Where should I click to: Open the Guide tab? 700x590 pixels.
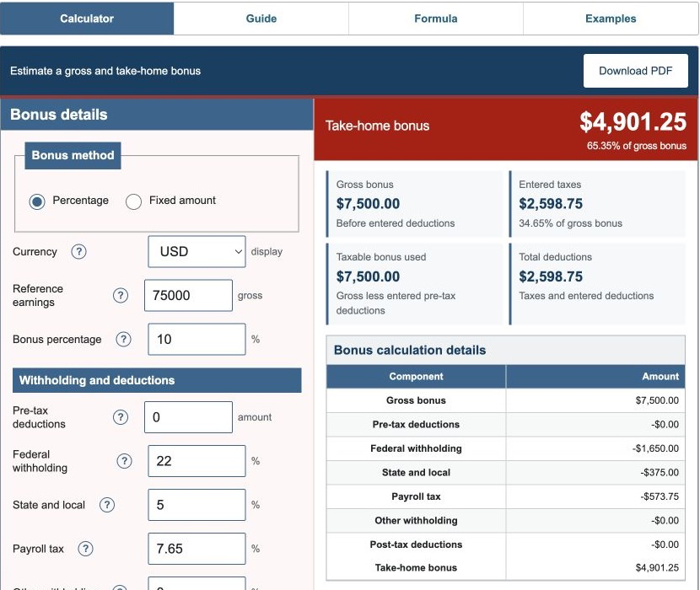[261, 19]
